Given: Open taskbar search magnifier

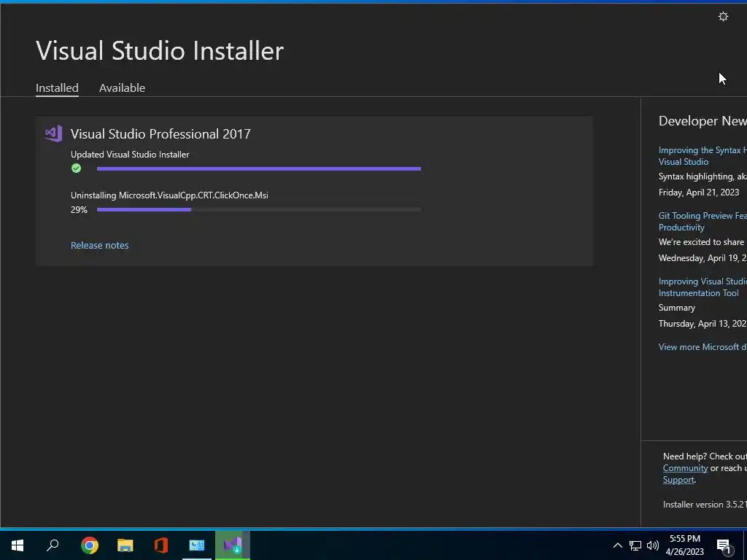Looking at the screenshot, I should 53,545.
